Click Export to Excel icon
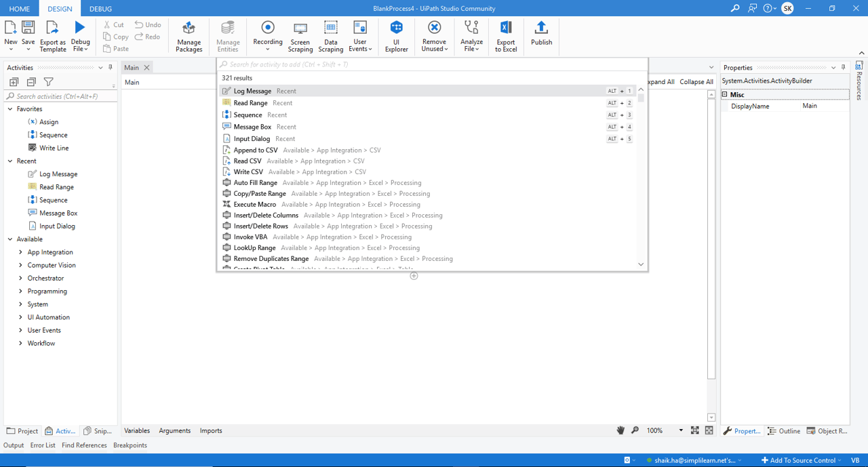This screenshot has height=467, width=868. (x=505, y=36)
